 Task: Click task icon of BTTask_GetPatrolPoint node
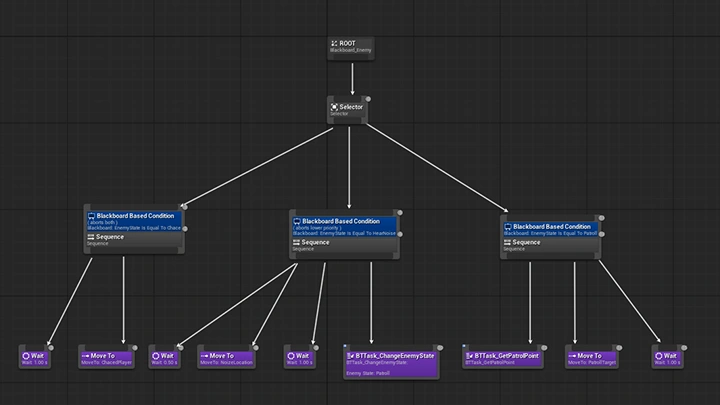[469, 356]
